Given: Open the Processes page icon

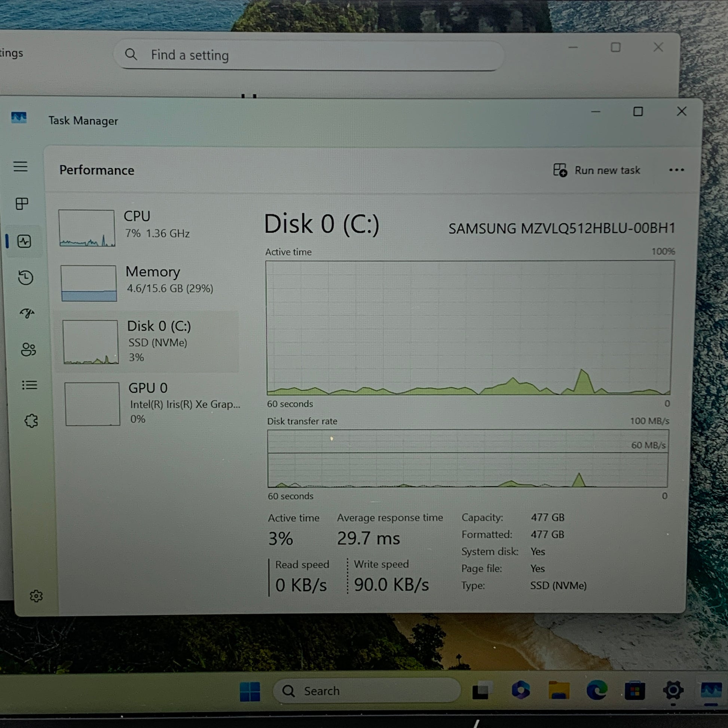Looking at the screenshot, I should tap(22, 204).
